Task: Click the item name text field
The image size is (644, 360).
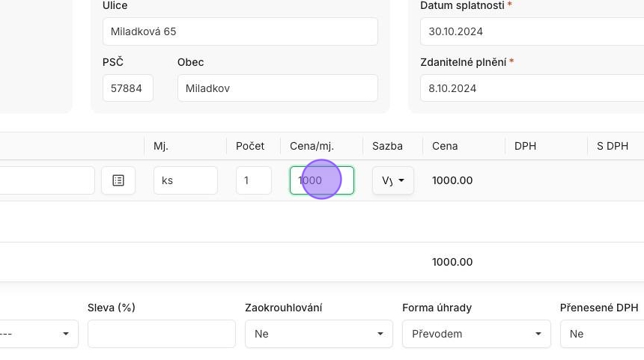Action: click(x=46, y=180)
